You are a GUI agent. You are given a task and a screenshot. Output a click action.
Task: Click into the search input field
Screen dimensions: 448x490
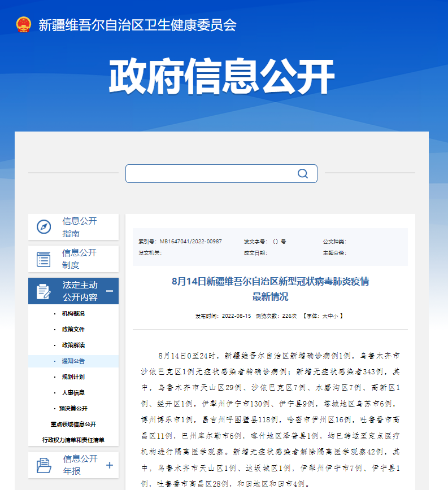[209, 173]
